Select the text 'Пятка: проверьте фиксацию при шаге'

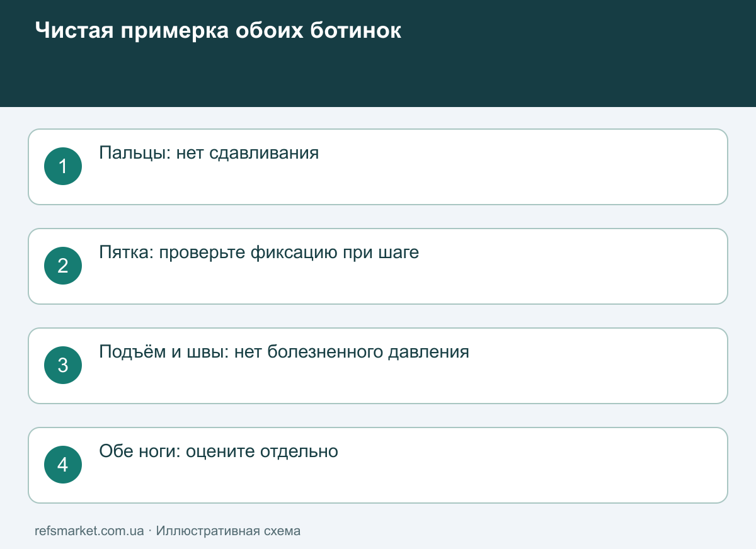(x=259, y=252)
